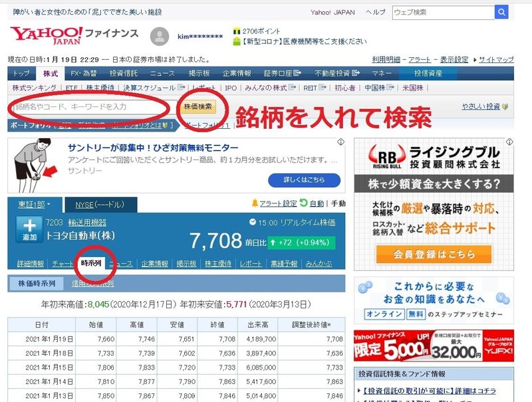This screenshot has width=532, height=402.
Task: Open the stock 株主優待 tab under トヨタ
Action: (x=218, y=263)
